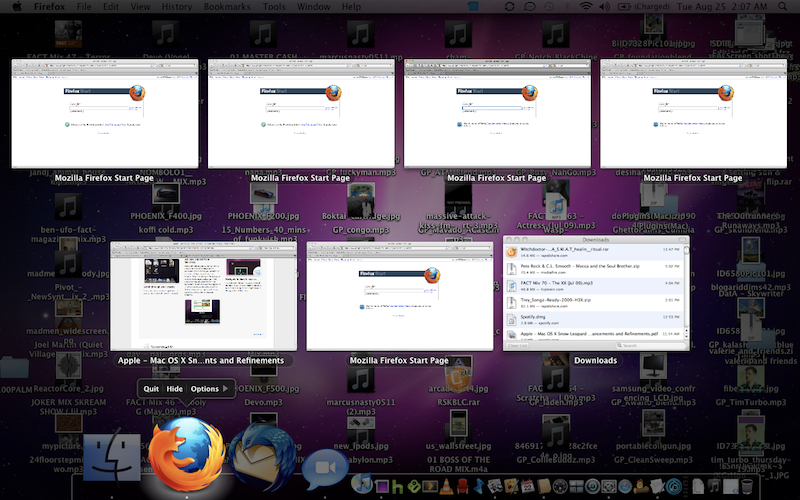Choose Quit in the Dock popup

point(151,389)
